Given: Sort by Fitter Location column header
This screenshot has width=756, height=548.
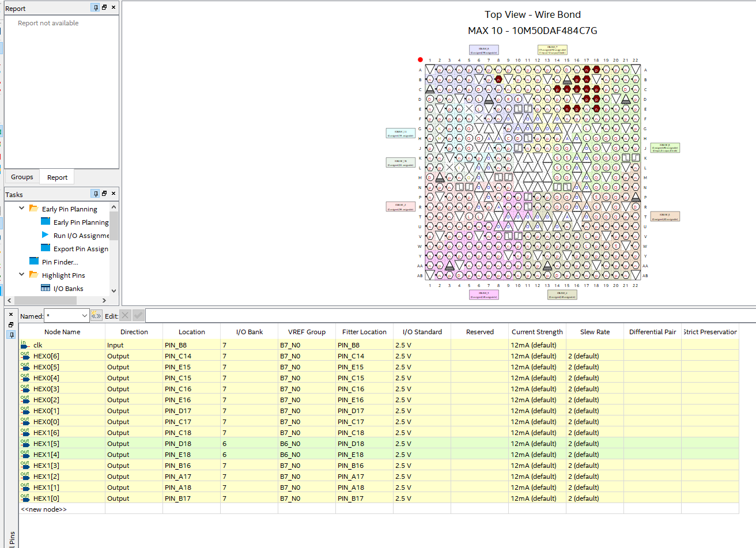Looking at the screenshot, I should (365, 332).
